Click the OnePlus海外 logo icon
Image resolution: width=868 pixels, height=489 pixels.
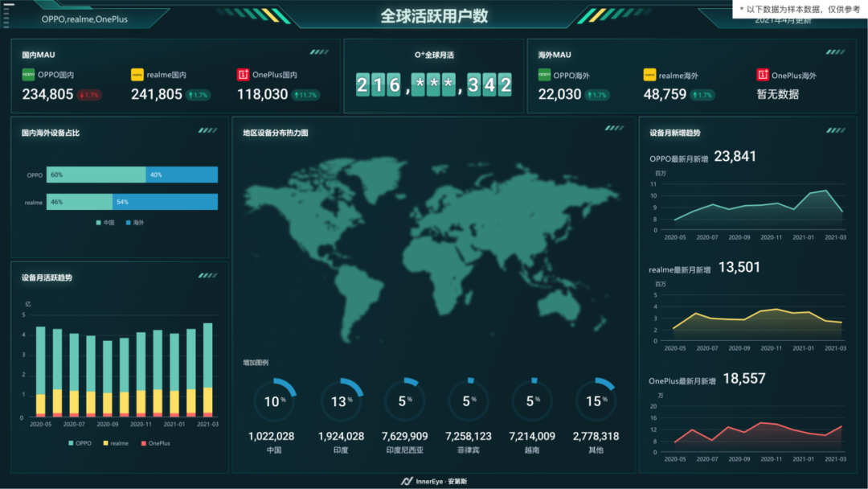762,74
